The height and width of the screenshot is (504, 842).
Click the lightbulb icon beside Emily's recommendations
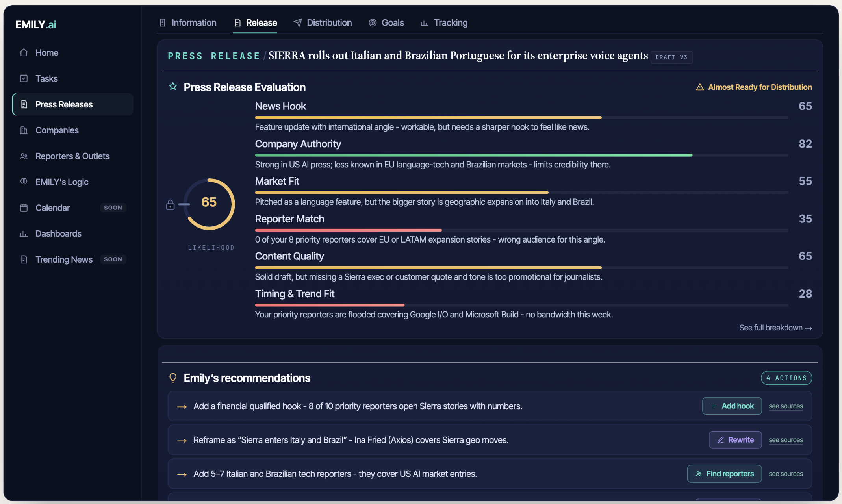pos(173,378)
